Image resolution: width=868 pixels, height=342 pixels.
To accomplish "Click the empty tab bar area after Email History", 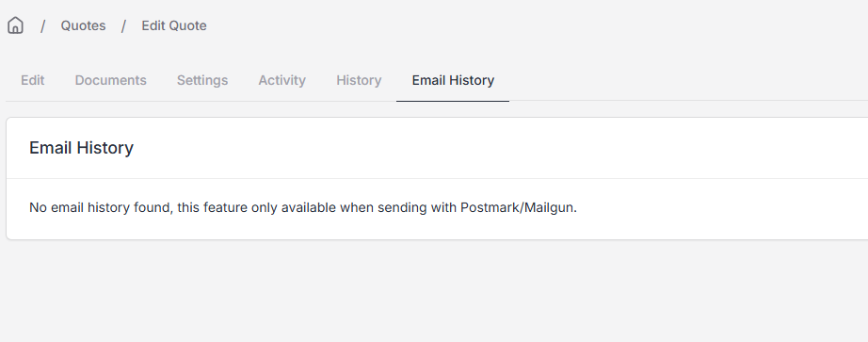I will (x=688, y=80).
